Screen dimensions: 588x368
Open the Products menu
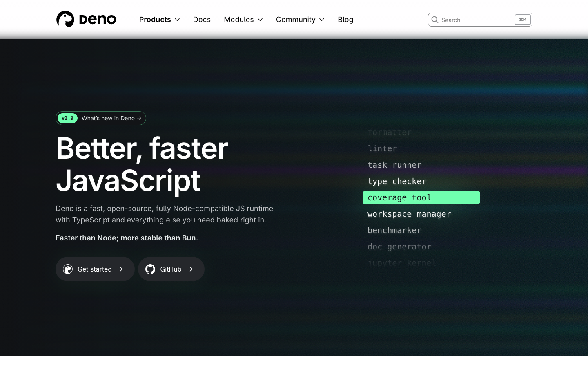pyautogui.click(x=159, y=20)
